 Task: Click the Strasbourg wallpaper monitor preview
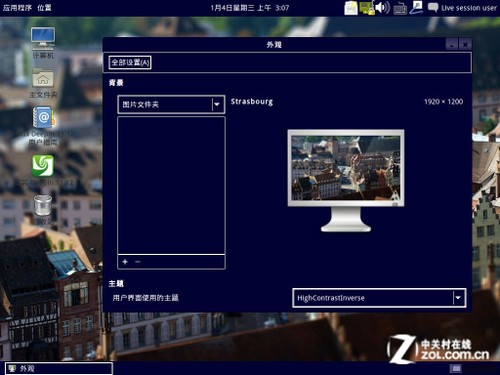pos(346,180)
